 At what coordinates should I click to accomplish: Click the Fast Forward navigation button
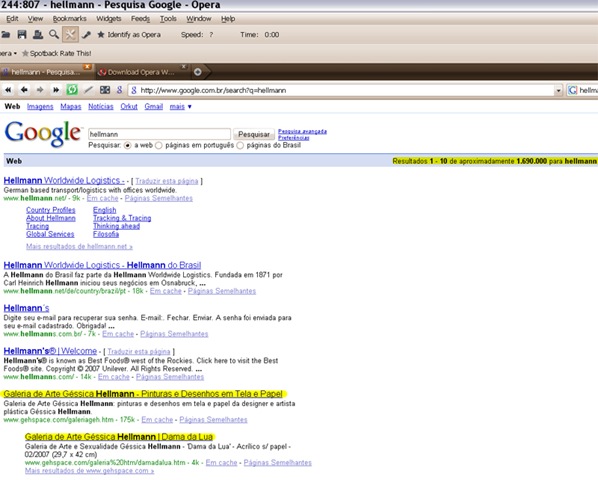[56, 90]
